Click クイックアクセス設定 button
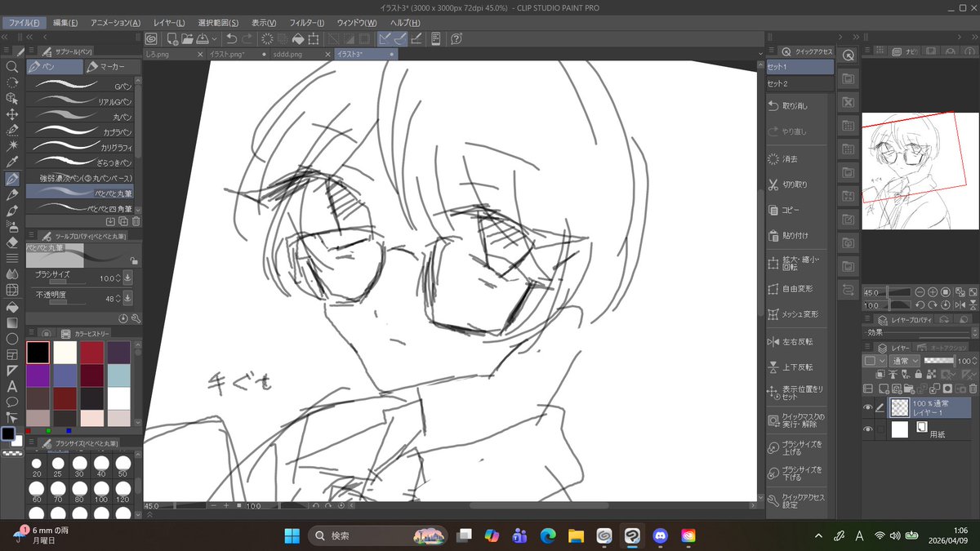The width and height of the screenshot is (980, 551). coord(797,500)
